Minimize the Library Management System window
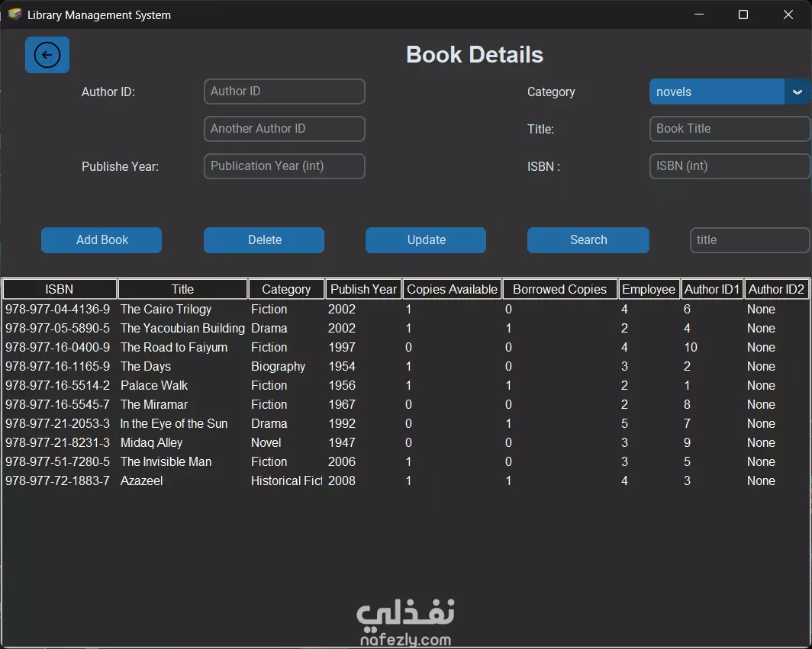 point(699,14)
